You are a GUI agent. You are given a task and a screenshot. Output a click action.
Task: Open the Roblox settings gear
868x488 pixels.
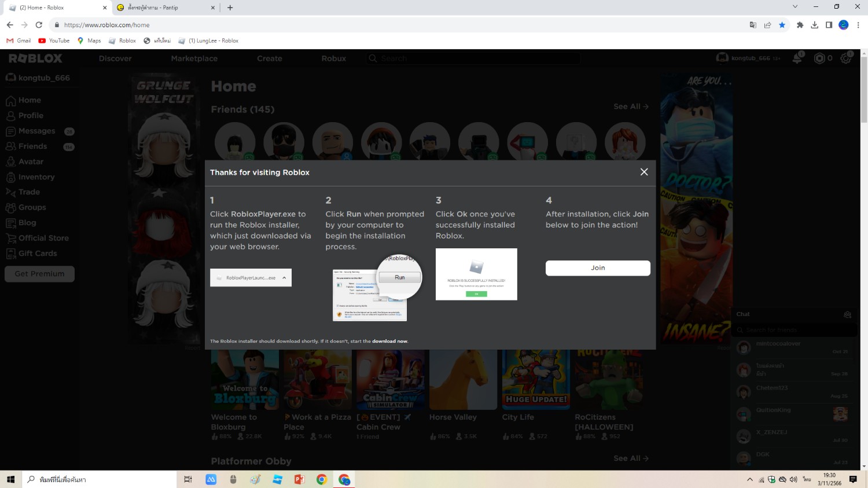click(846, 58)
